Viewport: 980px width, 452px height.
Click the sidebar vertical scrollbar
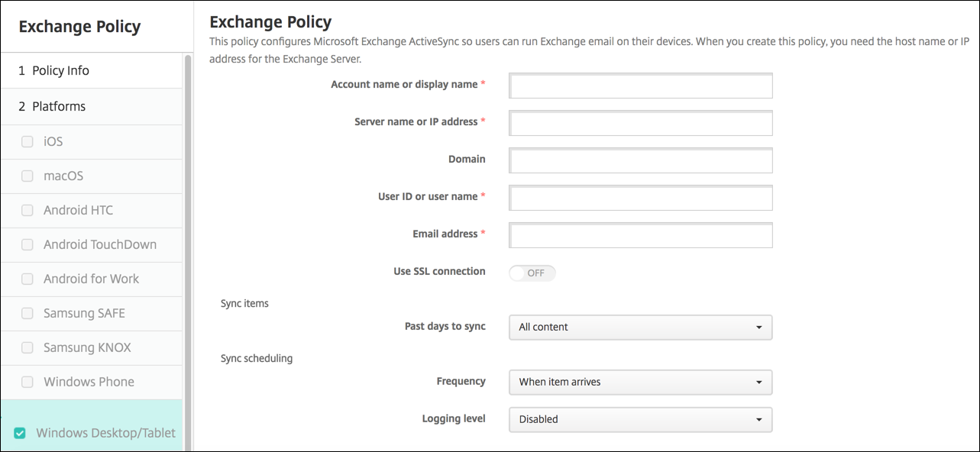[188, 229]
